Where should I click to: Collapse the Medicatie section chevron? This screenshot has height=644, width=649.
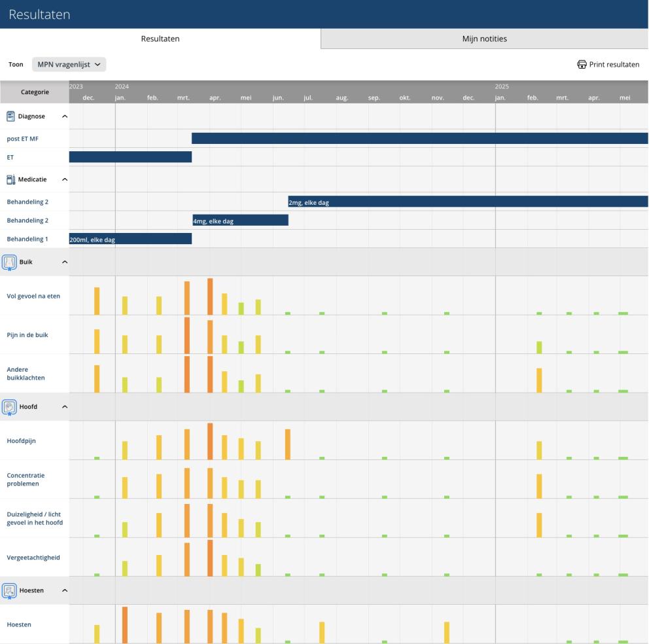tap(65, 179)
